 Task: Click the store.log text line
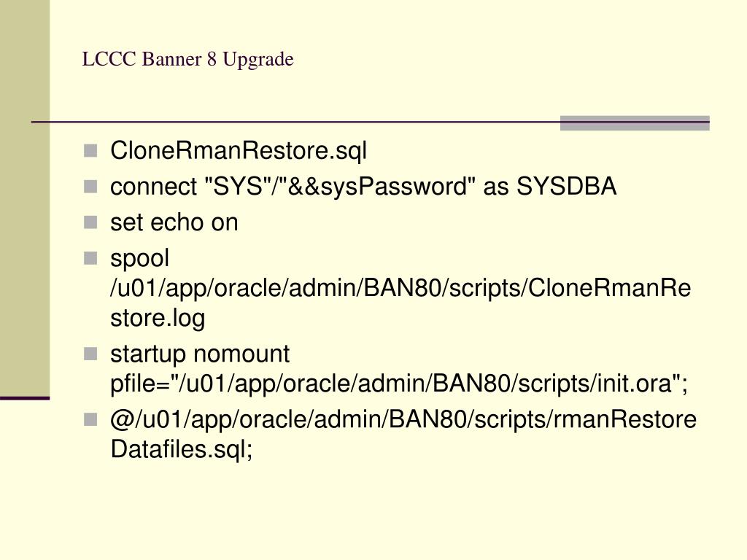(158, 319)
